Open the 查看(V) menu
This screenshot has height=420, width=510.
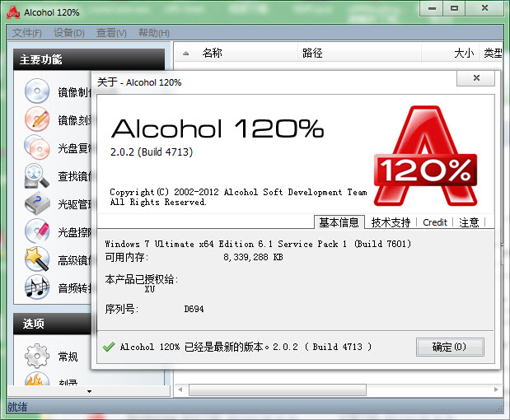(x=111, y=33)
